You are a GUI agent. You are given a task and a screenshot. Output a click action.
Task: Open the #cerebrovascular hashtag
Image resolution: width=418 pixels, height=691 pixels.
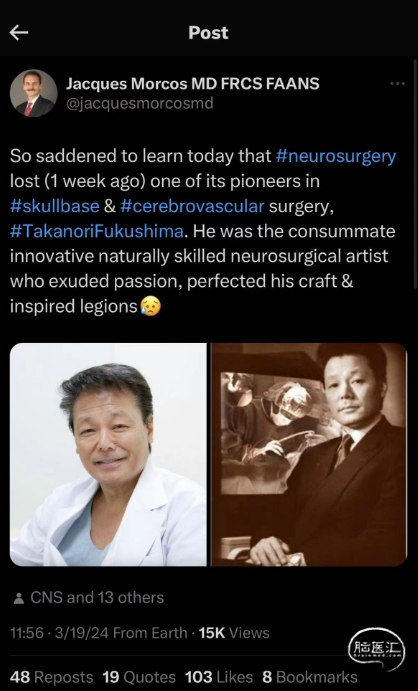pyautogui.click(x=192, y=206)
